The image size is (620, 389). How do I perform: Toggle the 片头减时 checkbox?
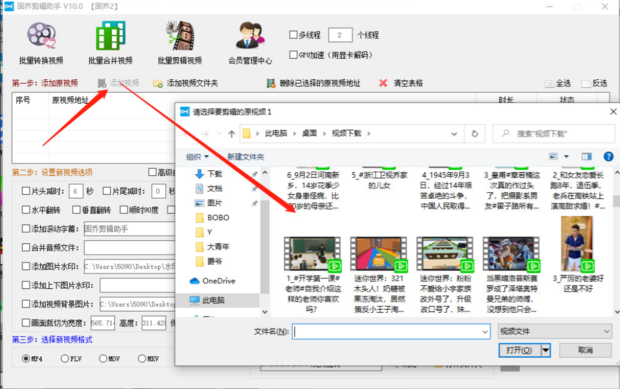click(x=26, y=191)
